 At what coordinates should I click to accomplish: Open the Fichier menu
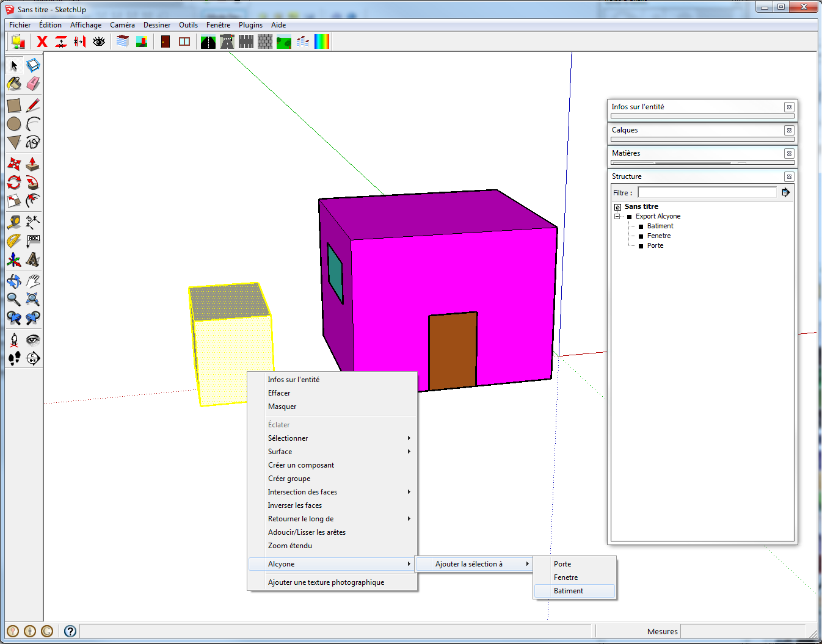[20, 25]
